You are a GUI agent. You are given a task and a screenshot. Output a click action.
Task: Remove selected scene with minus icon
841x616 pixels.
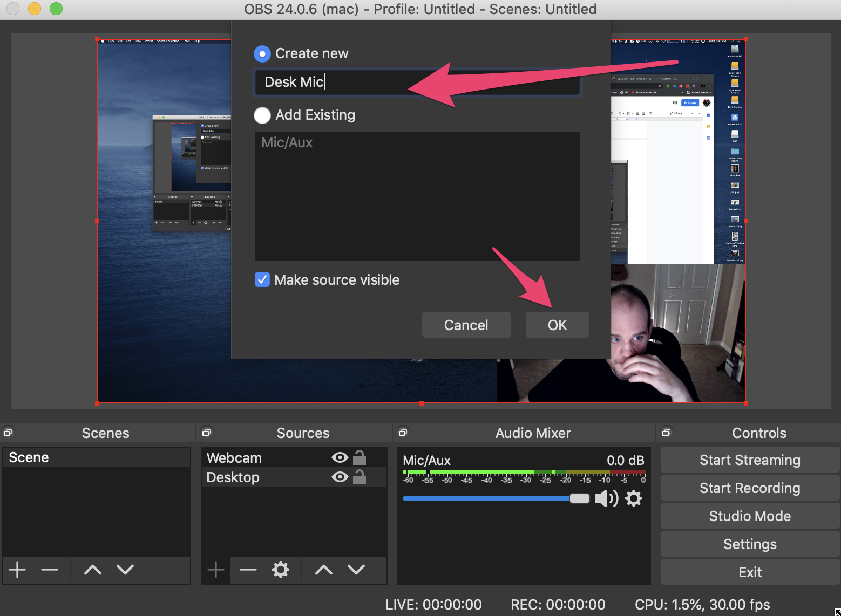click(50, 570)
